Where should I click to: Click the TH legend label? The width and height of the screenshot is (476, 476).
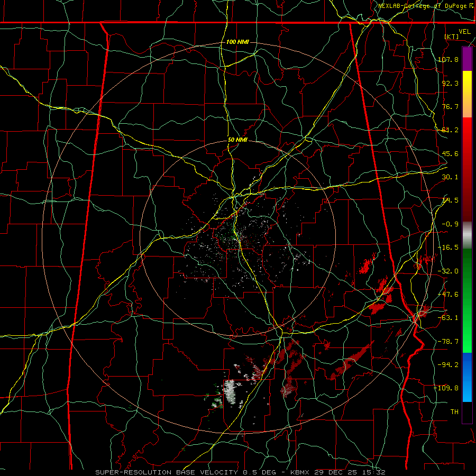pos(454,412)
